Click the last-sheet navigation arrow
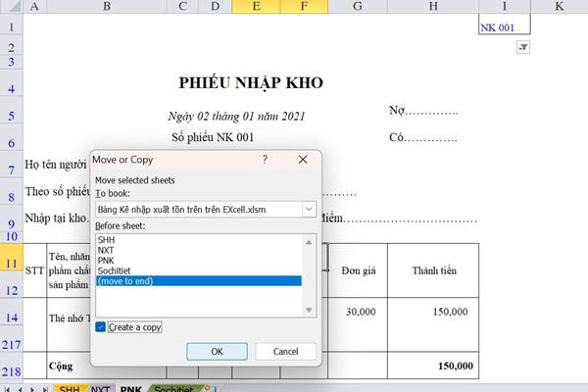 click(45, 389)
